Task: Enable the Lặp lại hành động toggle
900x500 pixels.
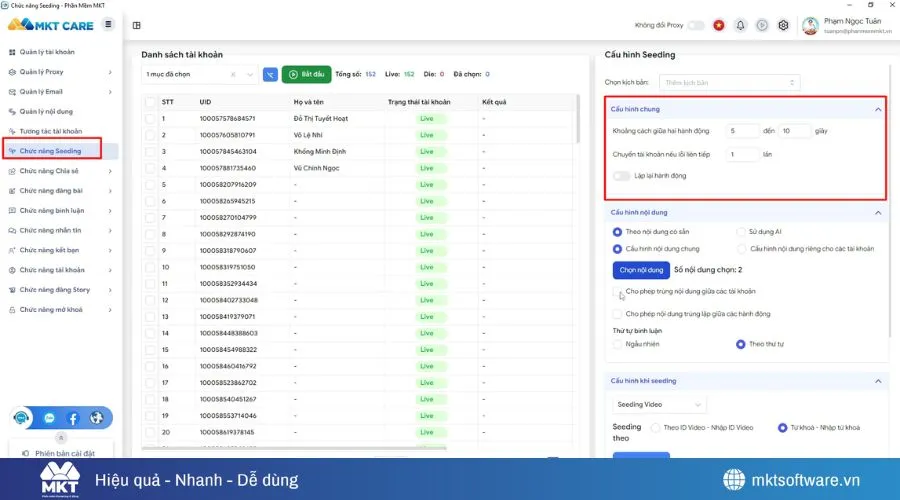Action: 624,176
